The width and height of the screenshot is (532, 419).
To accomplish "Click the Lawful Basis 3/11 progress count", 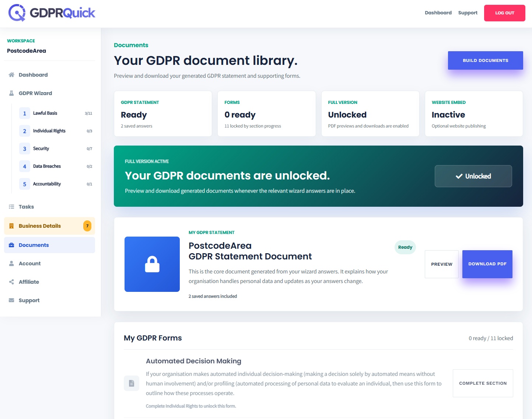I will coord(88,114).
